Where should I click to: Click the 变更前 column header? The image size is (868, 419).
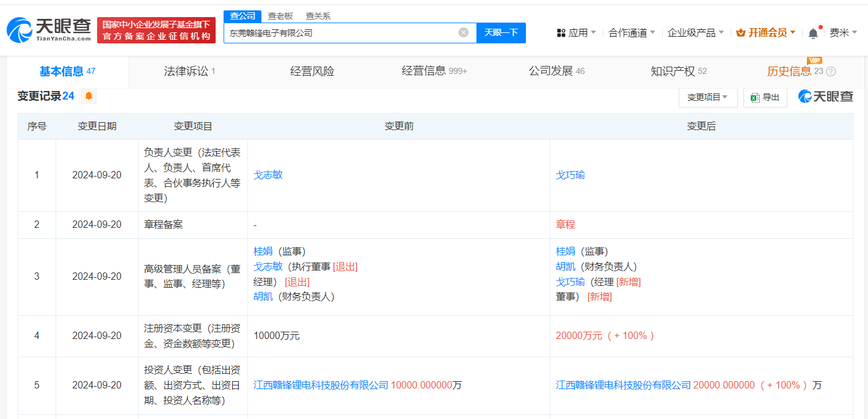click(x=399, y=126)
